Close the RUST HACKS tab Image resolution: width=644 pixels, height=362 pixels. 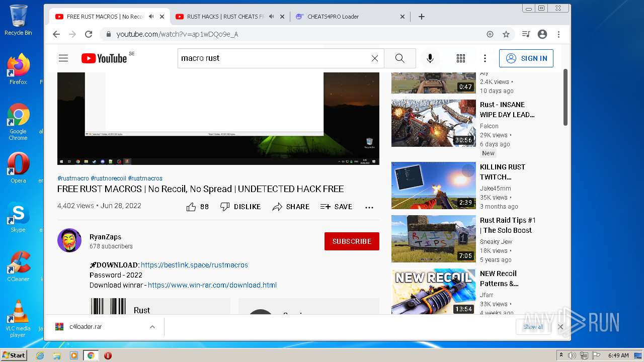(282, 17)
